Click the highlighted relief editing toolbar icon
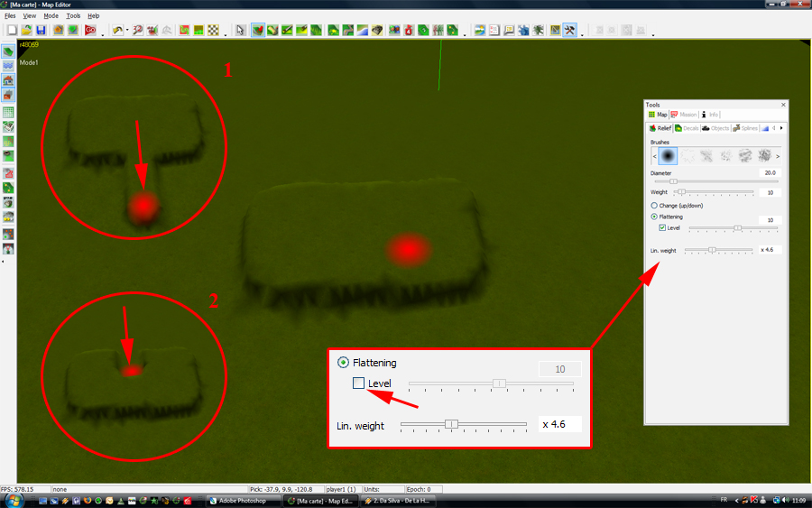Image resolution: width=812 pixels, height=508 pixels. click(x=258, y=30)
